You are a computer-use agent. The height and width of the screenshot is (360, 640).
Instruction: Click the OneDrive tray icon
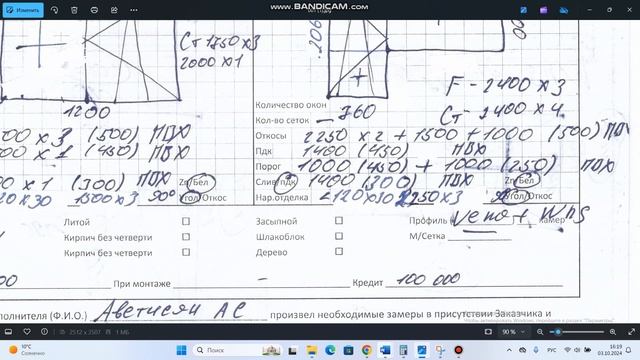pos(522,350)
